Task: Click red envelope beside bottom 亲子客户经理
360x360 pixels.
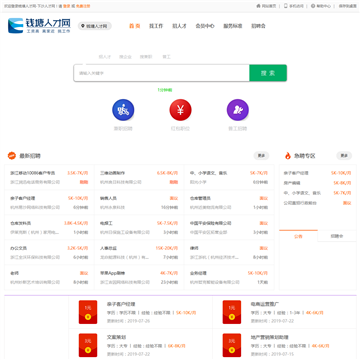Action: [x=88, y=312]
